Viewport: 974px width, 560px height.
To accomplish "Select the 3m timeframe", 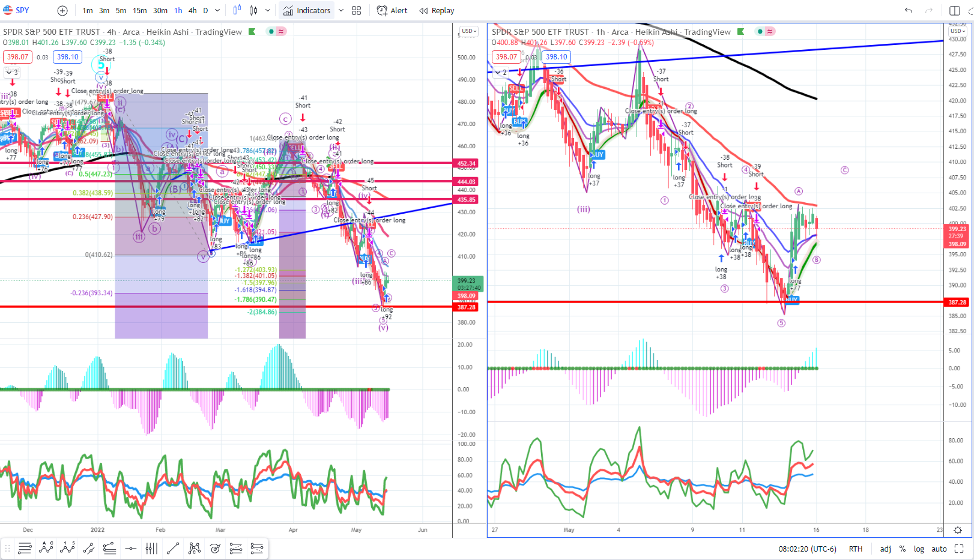I will [x=104, y=10].
